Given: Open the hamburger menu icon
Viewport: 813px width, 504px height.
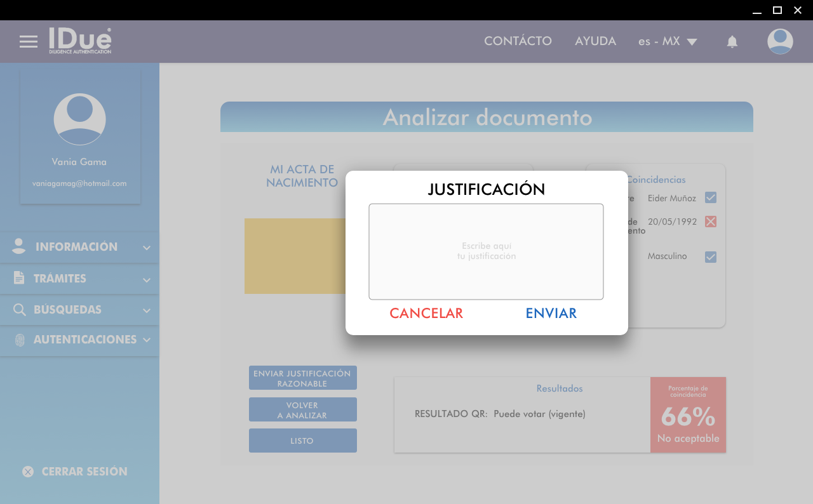Looking at the screenshot, I should [x=29, y=42].
